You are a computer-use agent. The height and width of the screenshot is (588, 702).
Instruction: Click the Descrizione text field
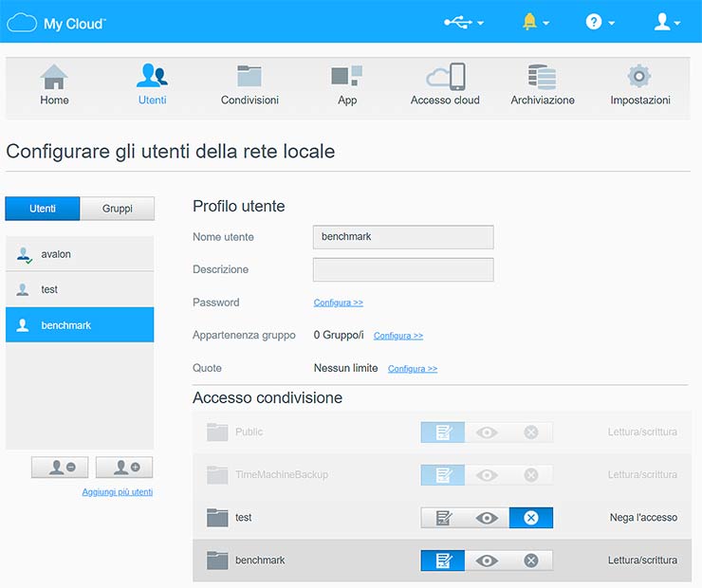click(x=403, y=269)
